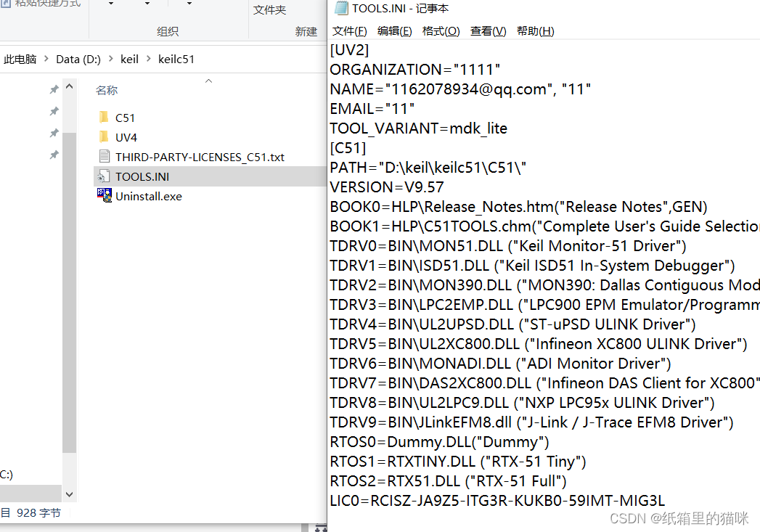Click the [UV2] section line
Image resolution: width=760 pixels, height=532 pixels.
[x=349, y=50]
